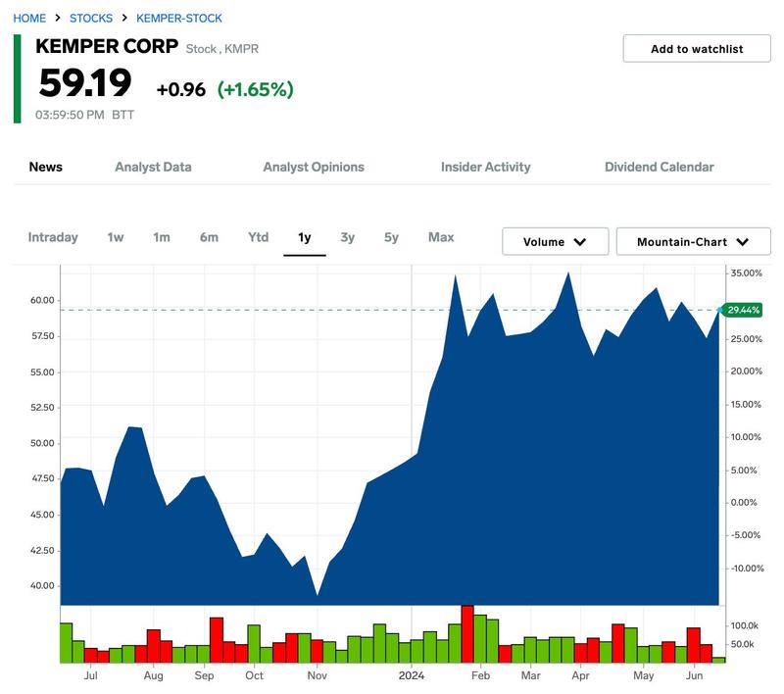Click the 29.44% current price marker
The width and height of the screenshot is (784, 694).
click(743, 310)
